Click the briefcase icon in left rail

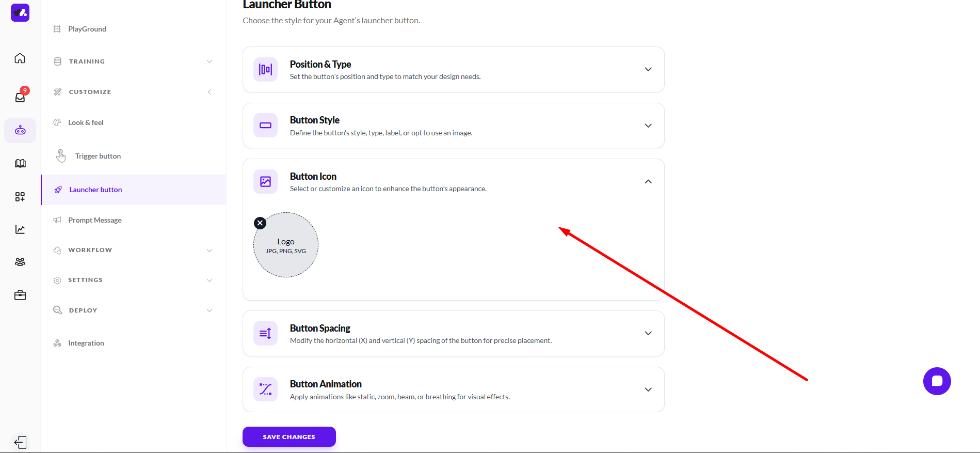coord(20,295)
